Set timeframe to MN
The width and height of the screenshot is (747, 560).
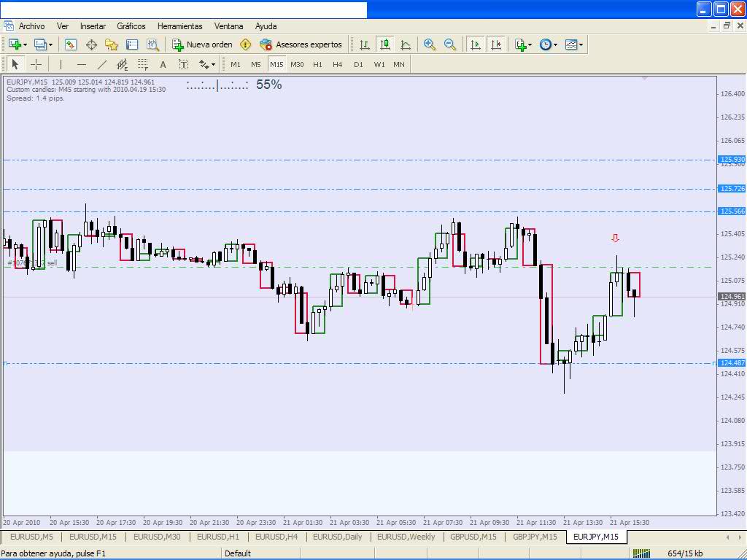tap(399, 64)
